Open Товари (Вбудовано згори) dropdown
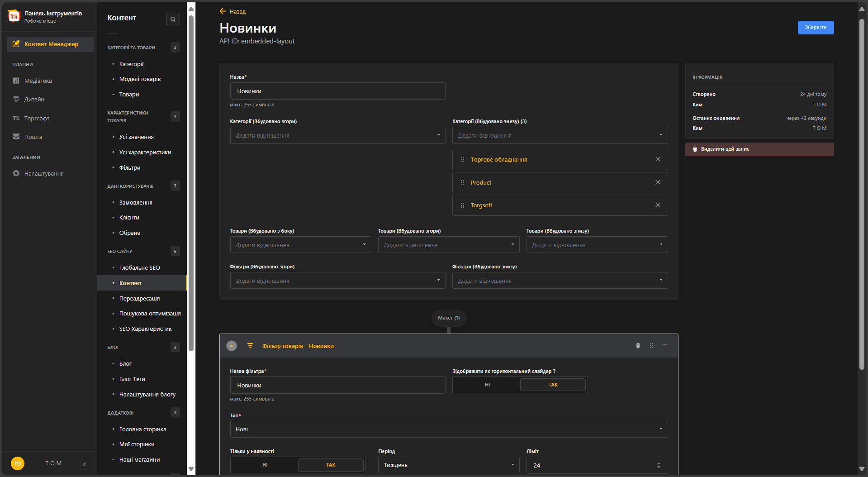The width and height of the screenshot is (868, 477). pyautogui.click(x=449, y=245)
